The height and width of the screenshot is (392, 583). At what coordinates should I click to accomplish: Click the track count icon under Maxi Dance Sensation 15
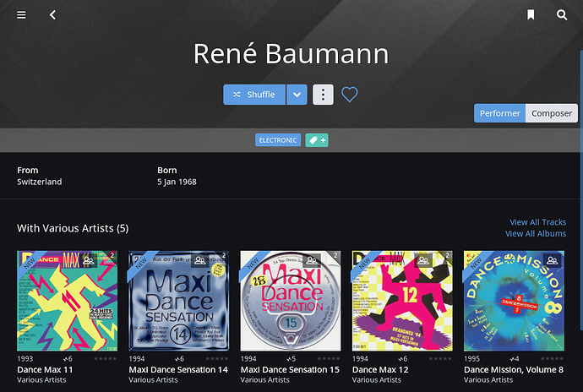(291, 359)
